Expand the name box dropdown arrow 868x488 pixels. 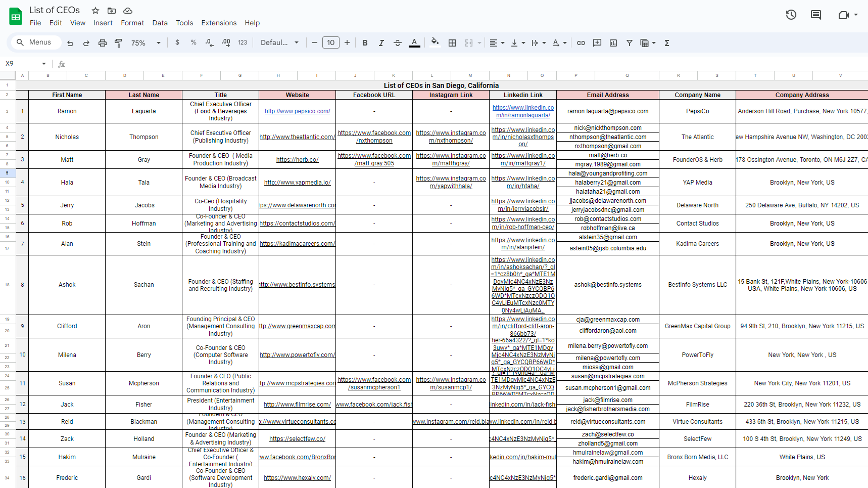(44, 64)
